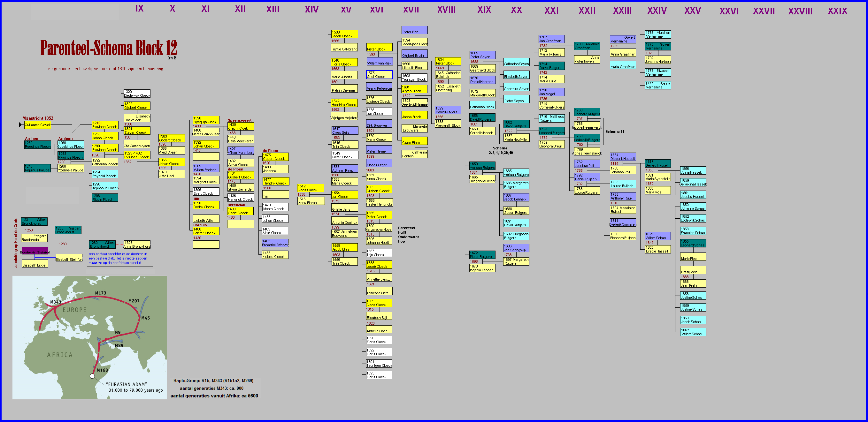
Task: Open the Schema 2,3,4,10,30,40 reference
Action: (x=500, y=151)
